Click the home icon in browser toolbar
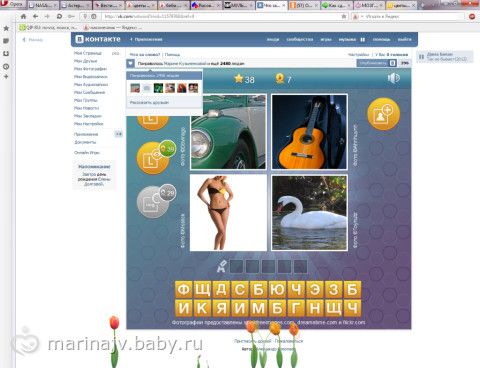This screenshot has width=480, height=368. (23, 16)
